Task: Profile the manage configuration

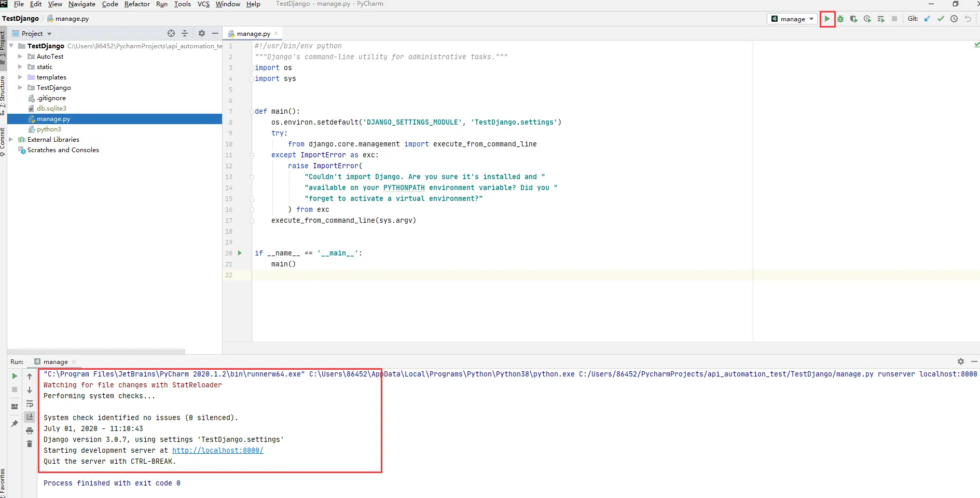Action: (867, 19)
